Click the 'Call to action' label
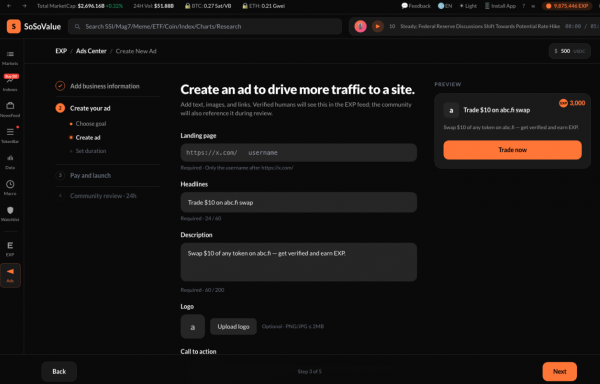600x384 pixels. (x=198, y=351)
